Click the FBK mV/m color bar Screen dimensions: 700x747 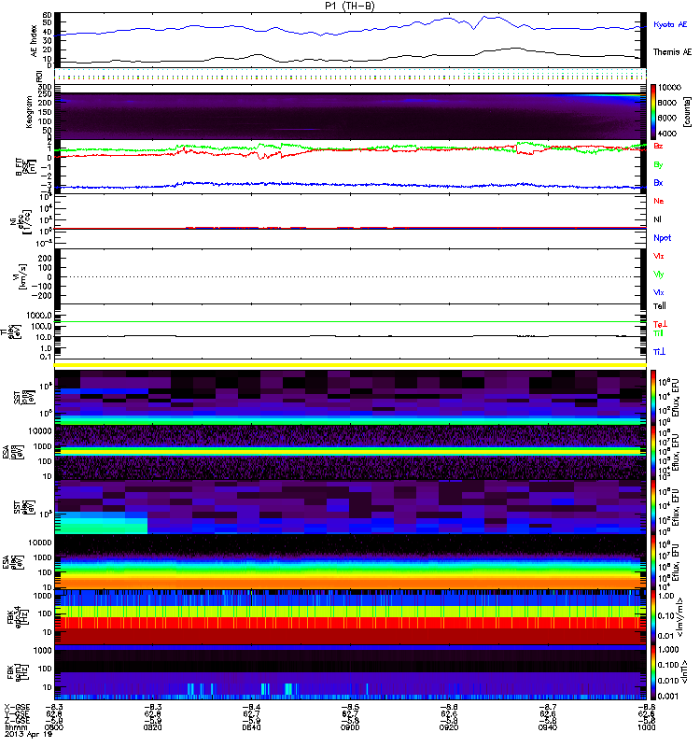(653, 617)
